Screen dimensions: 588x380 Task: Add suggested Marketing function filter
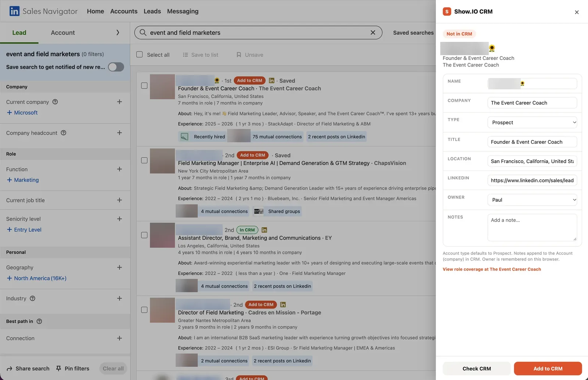[22, 180]
